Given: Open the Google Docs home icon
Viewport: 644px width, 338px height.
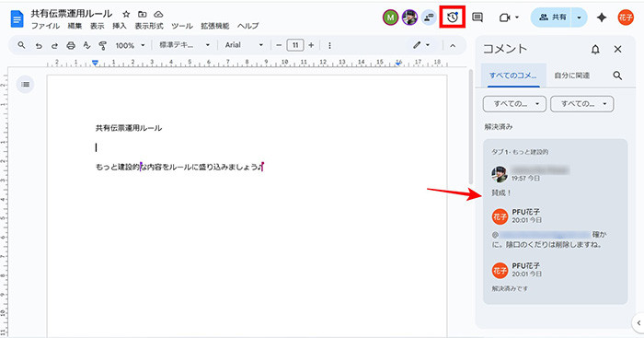Looking at the screenshot, I should (x=17, y=19).
